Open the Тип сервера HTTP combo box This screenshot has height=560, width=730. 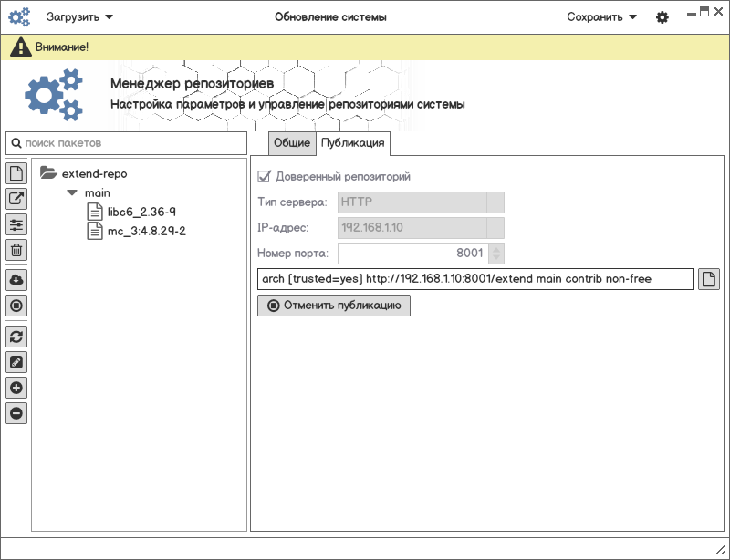(x=421, y=202)
